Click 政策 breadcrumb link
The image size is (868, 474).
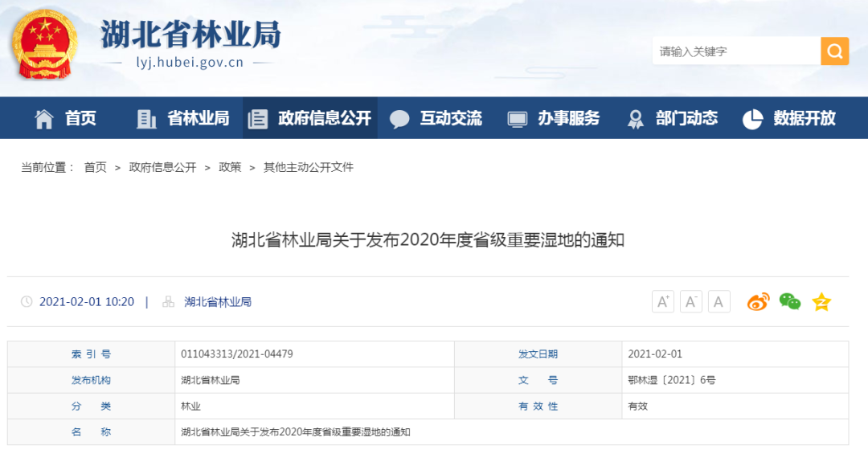pos(230,167)
